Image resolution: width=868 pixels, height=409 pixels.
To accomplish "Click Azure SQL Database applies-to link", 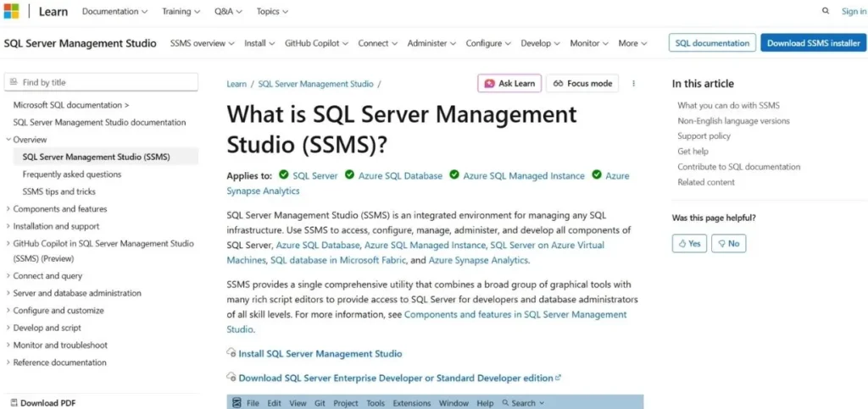I will 400,176.
